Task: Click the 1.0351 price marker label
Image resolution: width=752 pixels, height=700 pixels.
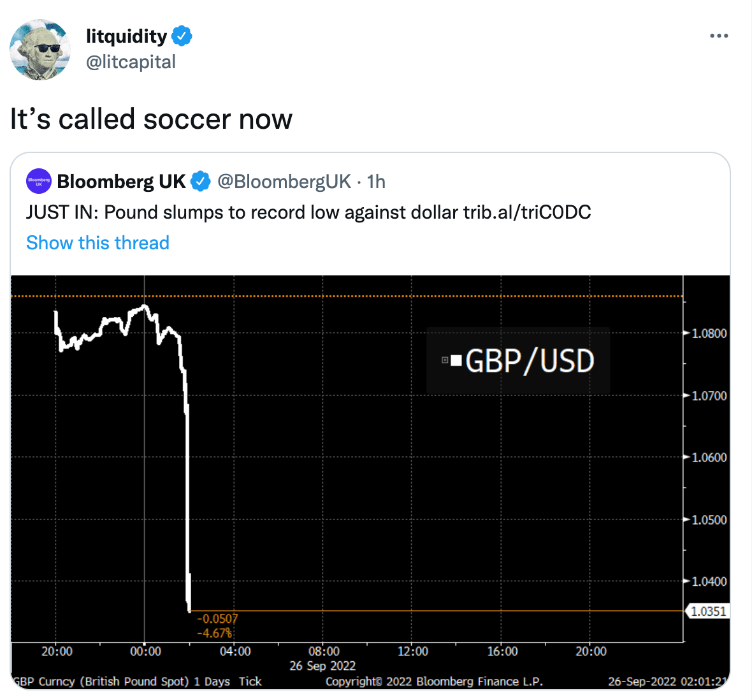Action: pyautogui.click(x=708, y=611)
